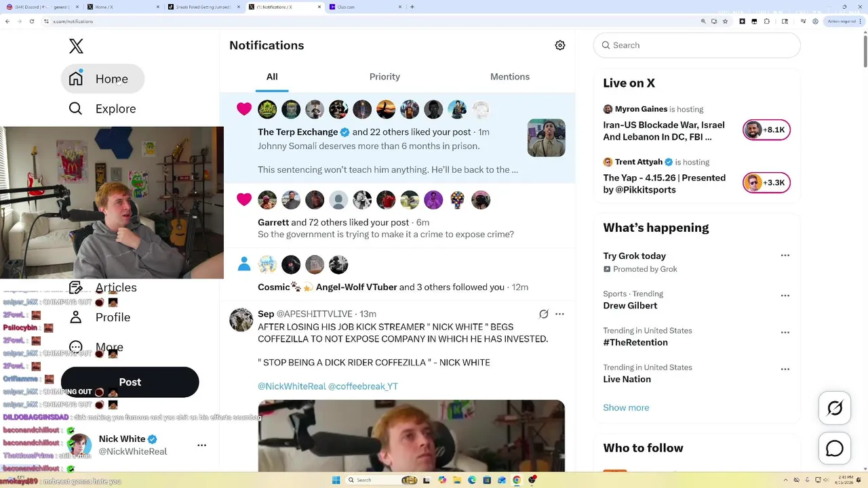
Task: Click the Grok icon on Sep's post
Action: [x=543, y=314]
